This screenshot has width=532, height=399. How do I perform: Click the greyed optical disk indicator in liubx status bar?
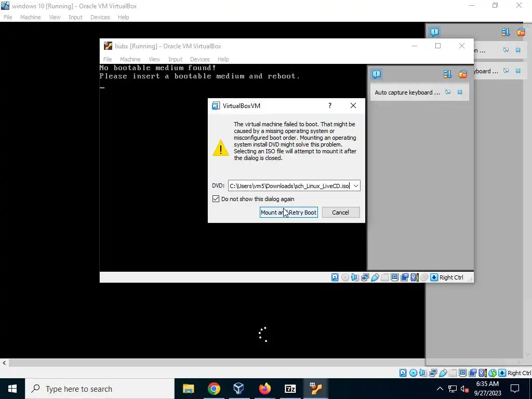[x=345, y=277]
